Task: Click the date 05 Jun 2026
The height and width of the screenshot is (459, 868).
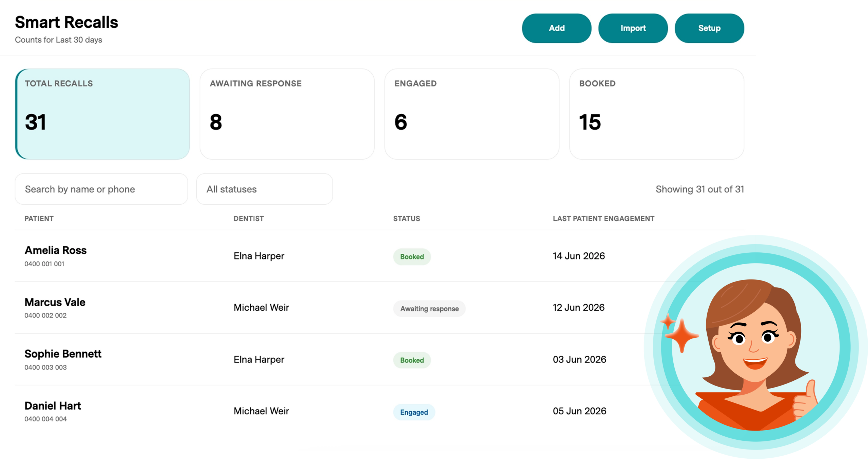Action: [x=579, y=411]
